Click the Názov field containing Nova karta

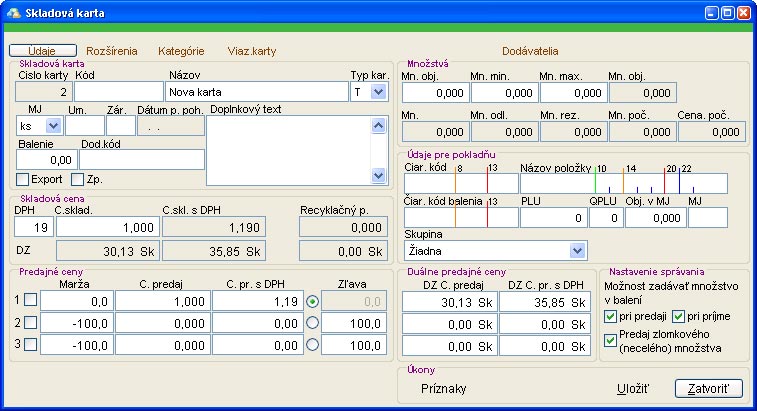[255, 92]
